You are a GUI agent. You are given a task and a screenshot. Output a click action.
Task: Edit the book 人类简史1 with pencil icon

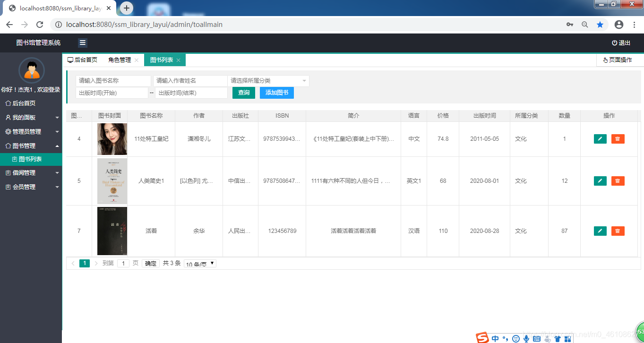[600, 181]
